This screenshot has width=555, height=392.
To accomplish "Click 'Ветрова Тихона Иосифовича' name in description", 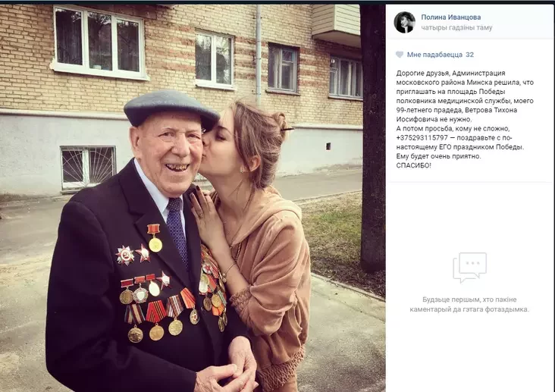I will click(x=456, y=114).
